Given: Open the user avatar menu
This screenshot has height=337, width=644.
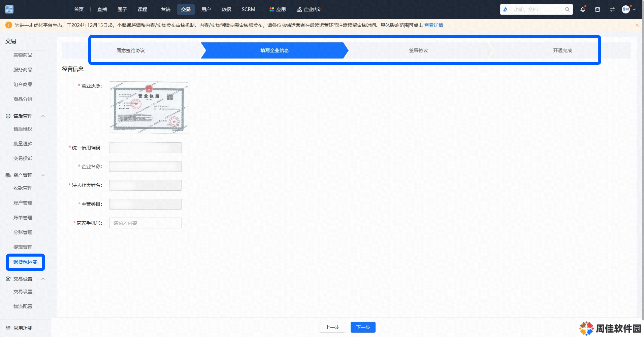Looking at the screenshot, I should pyautogui.click(x=626, y=9).
